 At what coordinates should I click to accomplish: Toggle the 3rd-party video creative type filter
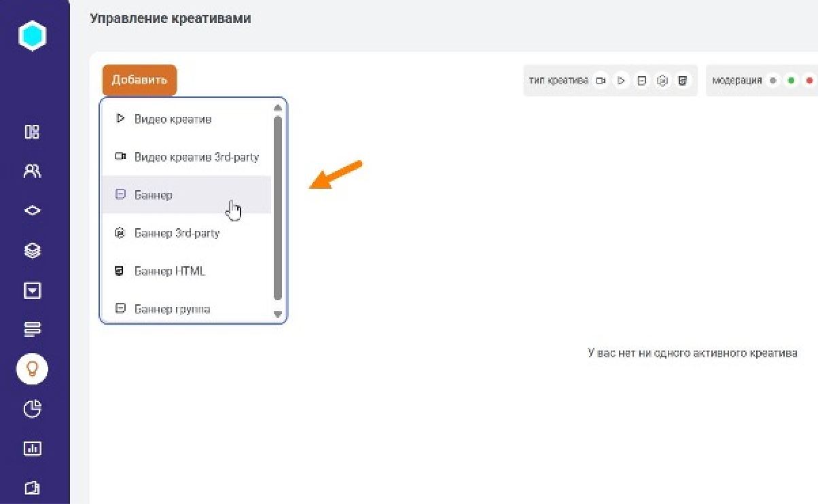coord(601,81)
